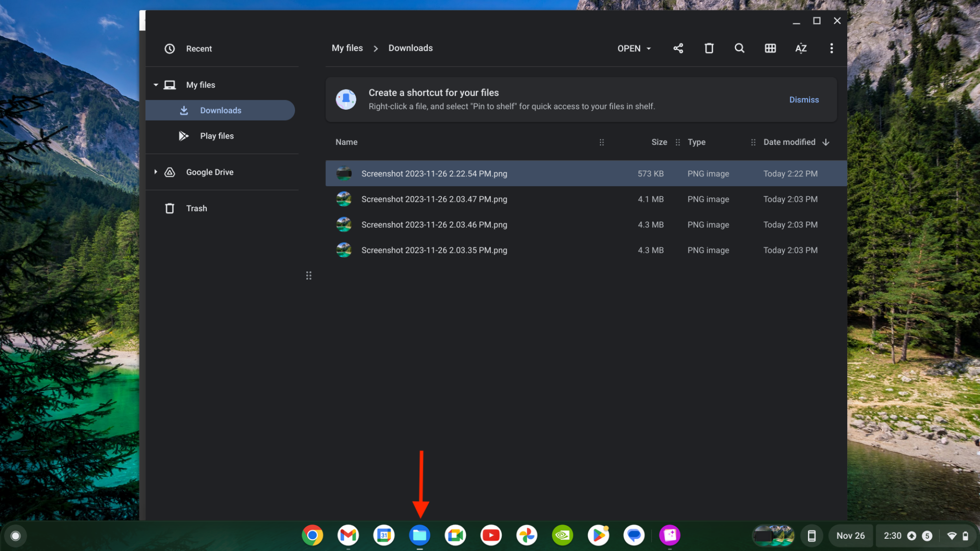Dismiss the shortcut tip banner
Viewport: 980px width, 551px height.
[x=804, y=99]
